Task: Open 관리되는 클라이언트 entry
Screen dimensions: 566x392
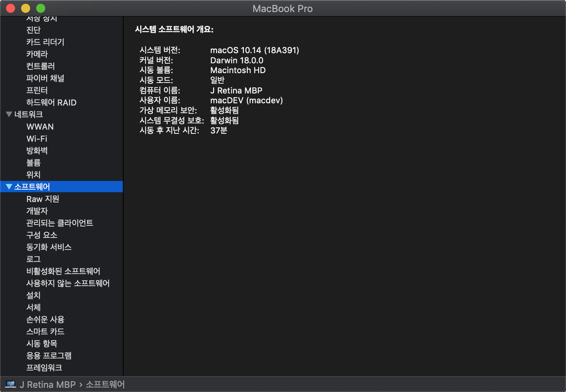Action: coord(59,223)
